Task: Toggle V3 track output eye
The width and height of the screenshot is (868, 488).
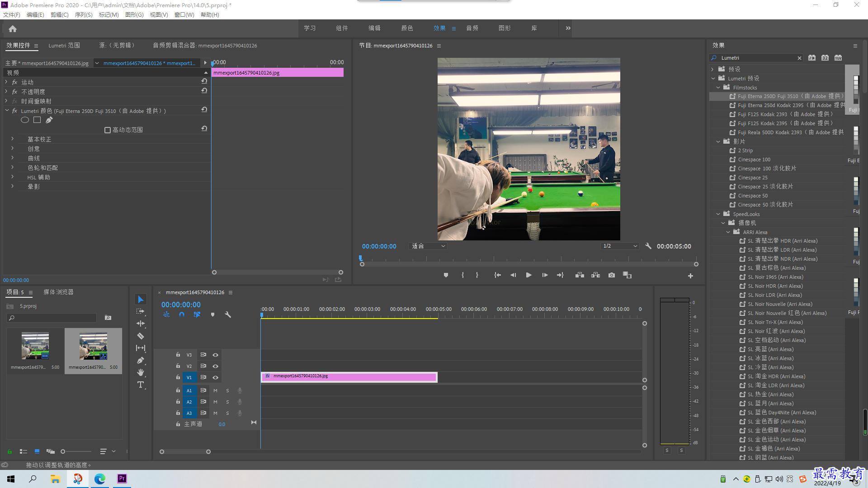Action: pos(216,355)
